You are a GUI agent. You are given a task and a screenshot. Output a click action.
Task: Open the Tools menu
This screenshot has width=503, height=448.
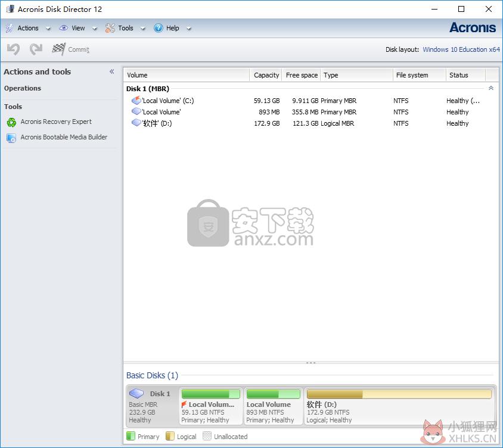click(x=126, y=28)
